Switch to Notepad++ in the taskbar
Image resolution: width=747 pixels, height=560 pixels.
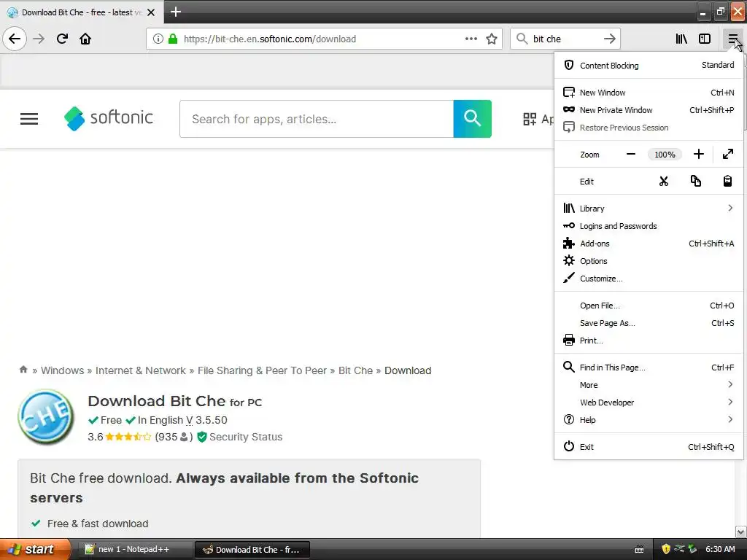click(134, 550)
